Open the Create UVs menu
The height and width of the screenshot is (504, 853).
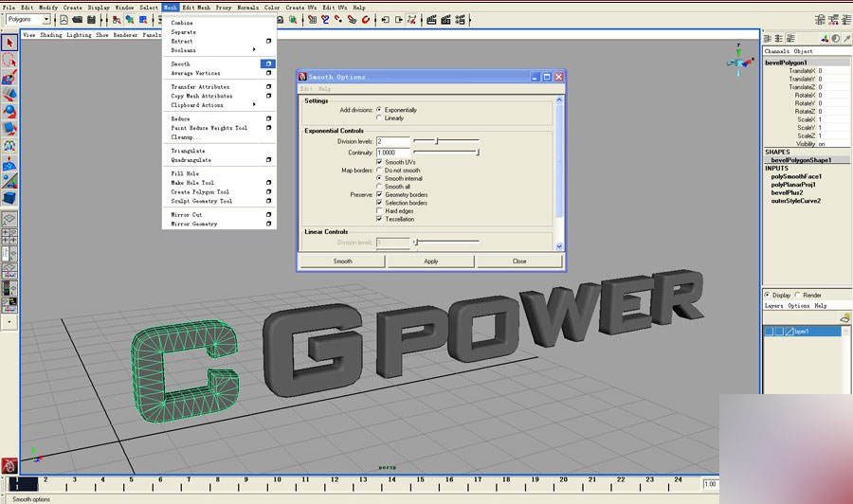tap(300, 8)
